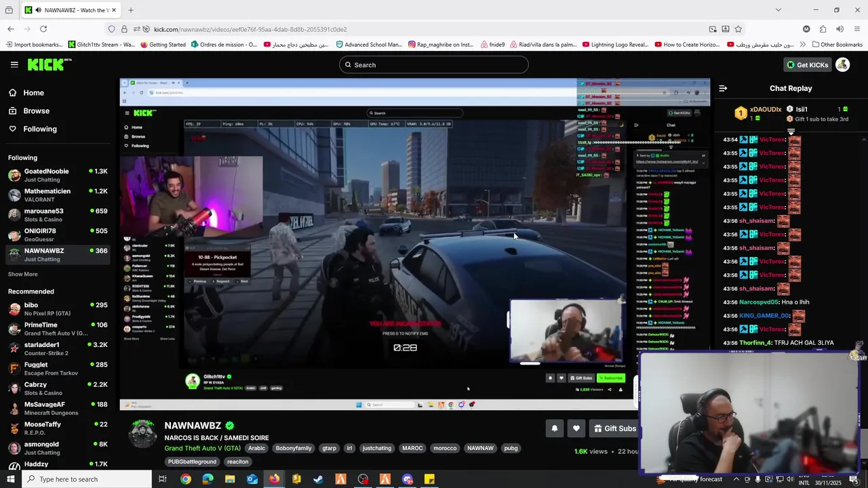Open the GoatedNoobie channel
Screen dimensions: 868x488
[58, 175]
